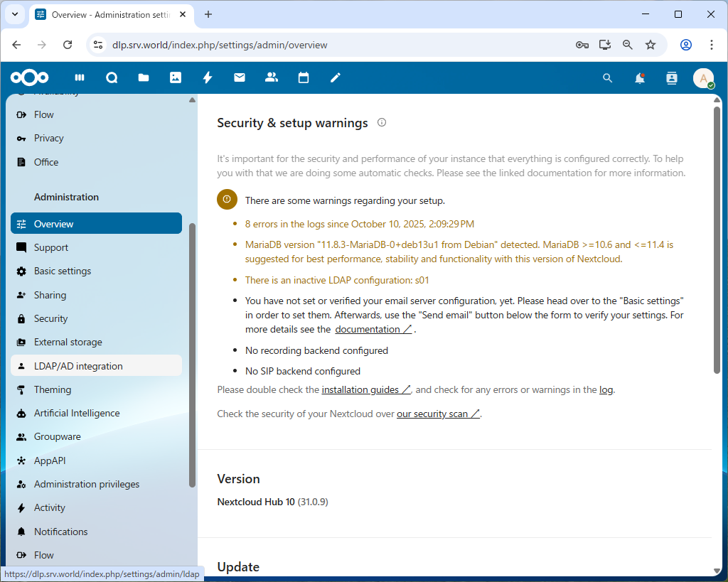Click the sidebar vertical scrollbar
This screenshot has height=582, width=728.
pos(192,355)
